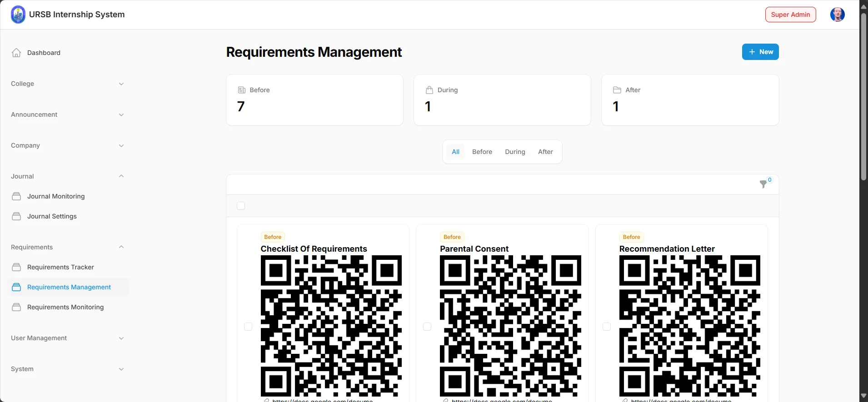Open Journal Settings page
868x402 pixels.
point(68,216)
